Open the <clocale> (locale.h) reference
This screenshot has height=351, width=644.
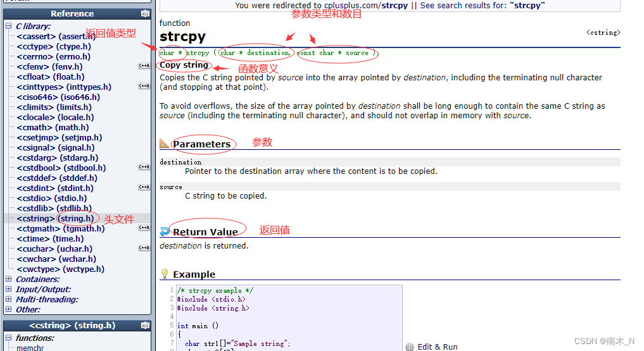click(56, 117)
